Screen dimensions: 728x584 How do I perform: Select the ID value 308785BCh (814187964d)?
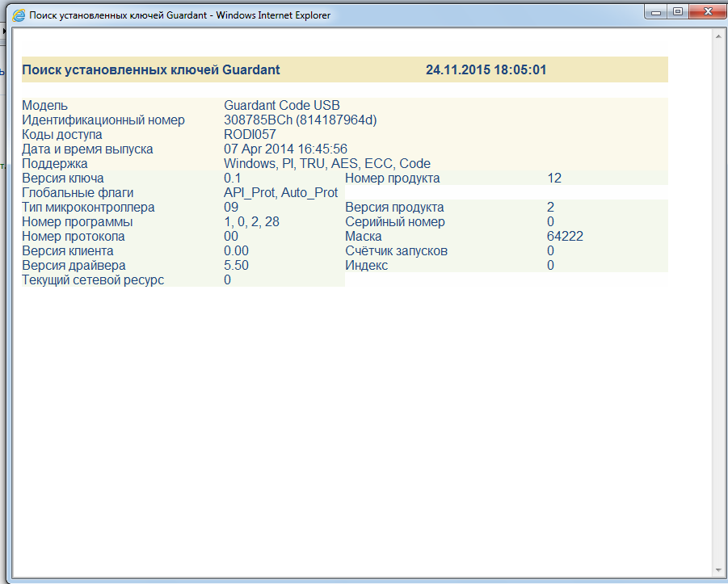[x=301, y=120]
